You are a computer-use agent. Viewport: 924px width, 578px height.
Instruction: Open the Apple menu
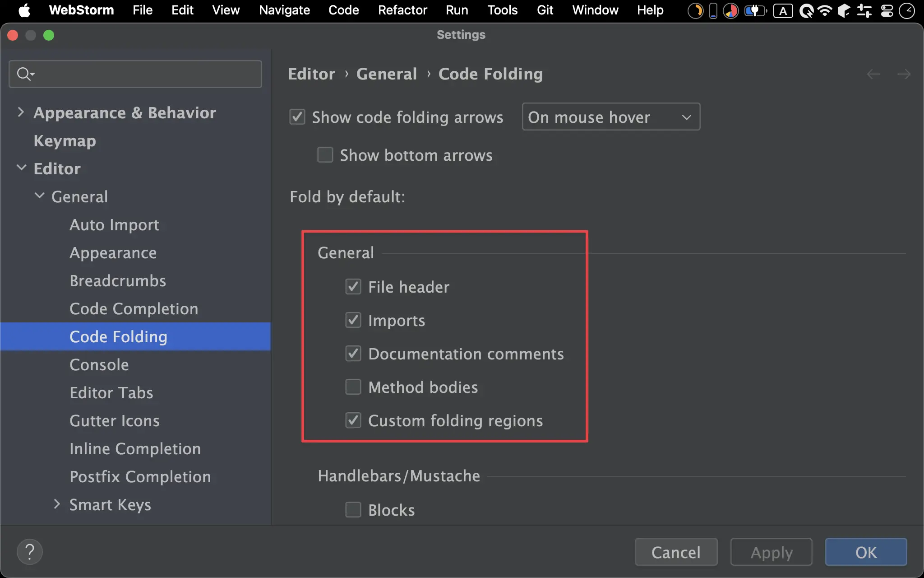pyautogui.click(x=24, y=10)
